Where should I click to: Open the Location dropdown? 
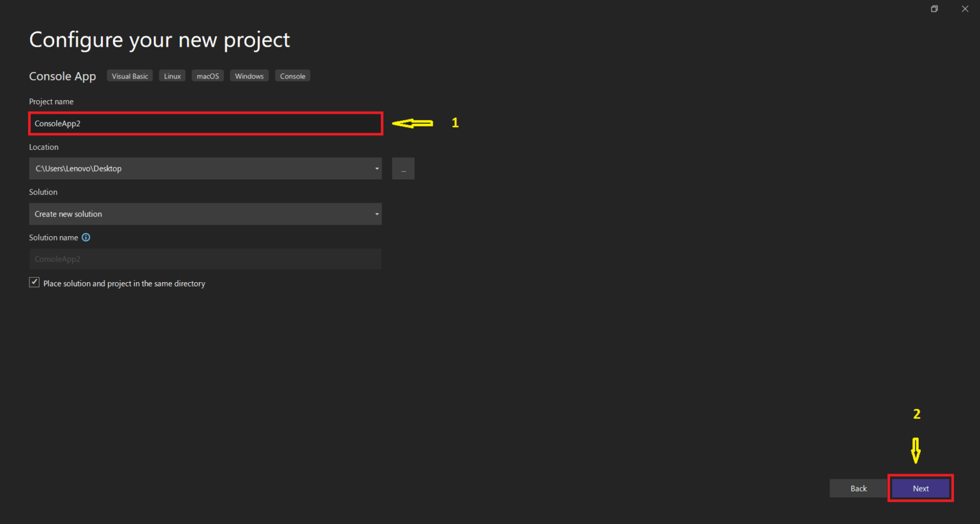coord(204,168)
